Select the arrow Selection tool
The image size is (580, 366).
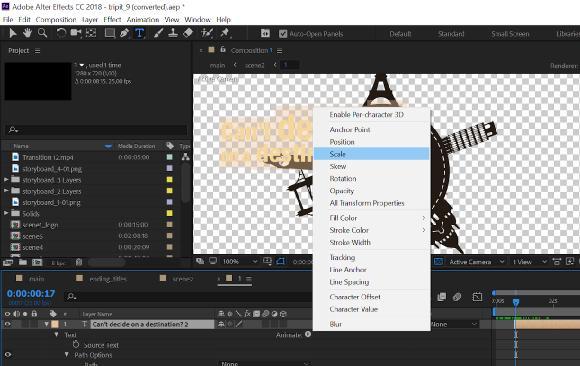point(13,33)
